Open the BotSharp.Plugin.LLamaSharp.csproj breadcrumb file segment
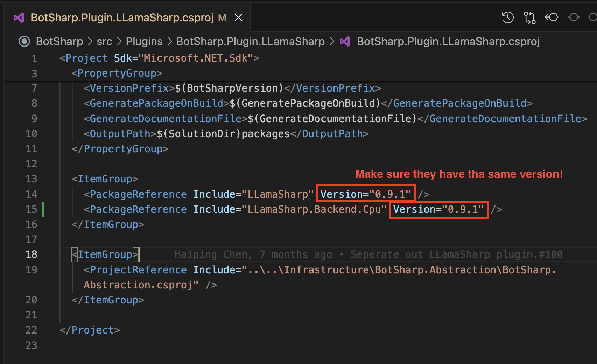597x364 pixels. pyautogui.click(x=448, y=41)
